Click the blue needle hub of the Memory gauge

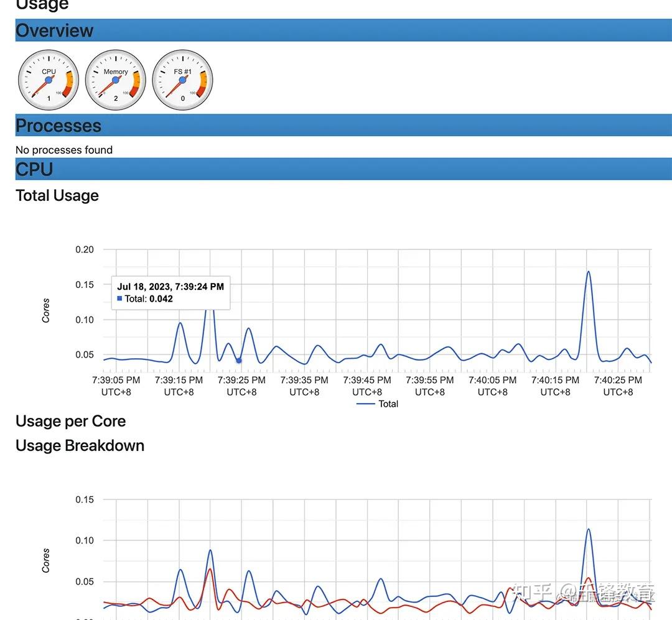[x=115, y=80]
